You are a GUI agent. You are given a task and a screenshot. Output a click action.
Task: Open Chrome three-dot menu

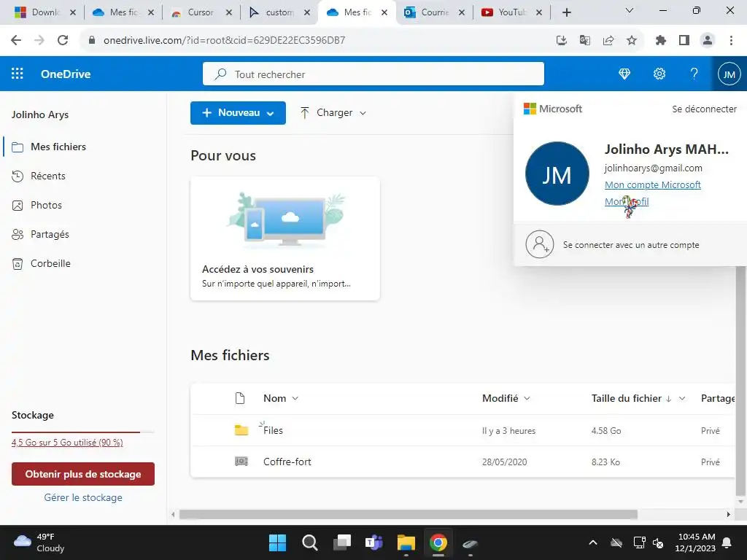tap(731, 40)
